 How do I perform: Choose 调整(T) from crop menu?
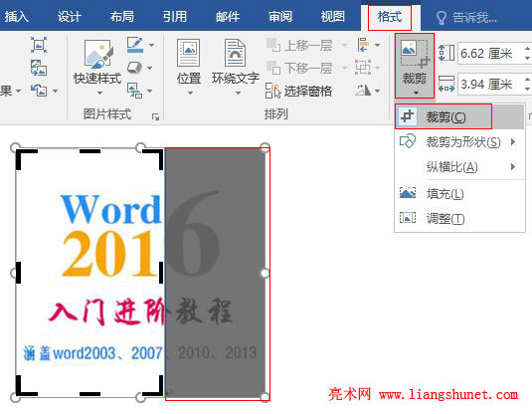coord(459,218)
